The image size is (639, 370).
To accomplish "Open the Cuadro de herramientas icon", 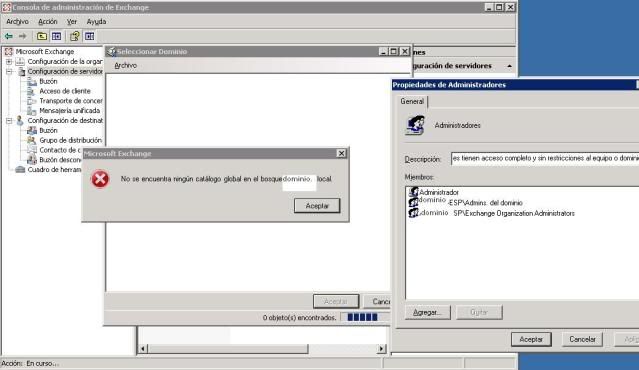I will [x=20, y=170].
